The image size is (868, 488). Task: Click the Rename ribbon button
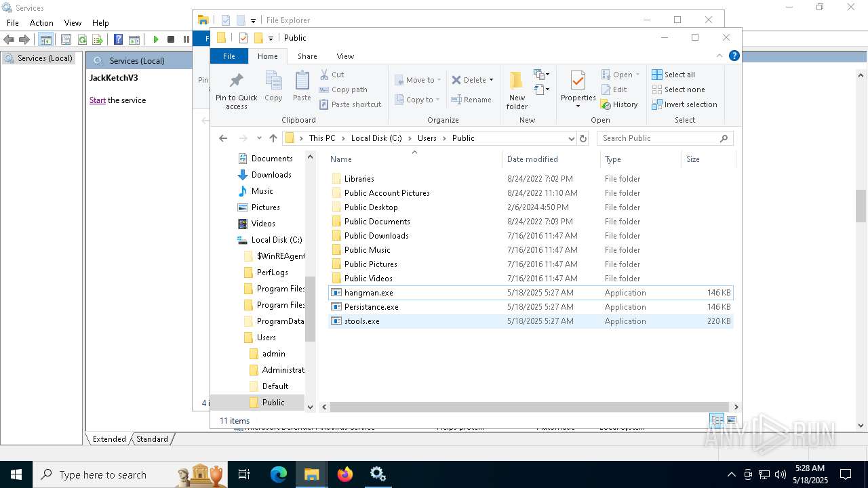point(472,100)
